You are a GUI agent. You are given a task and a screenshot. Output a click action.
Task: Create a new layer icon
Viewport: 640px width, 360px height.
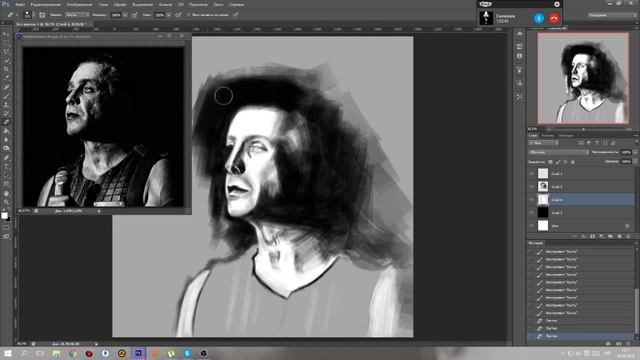pos(620,236)
